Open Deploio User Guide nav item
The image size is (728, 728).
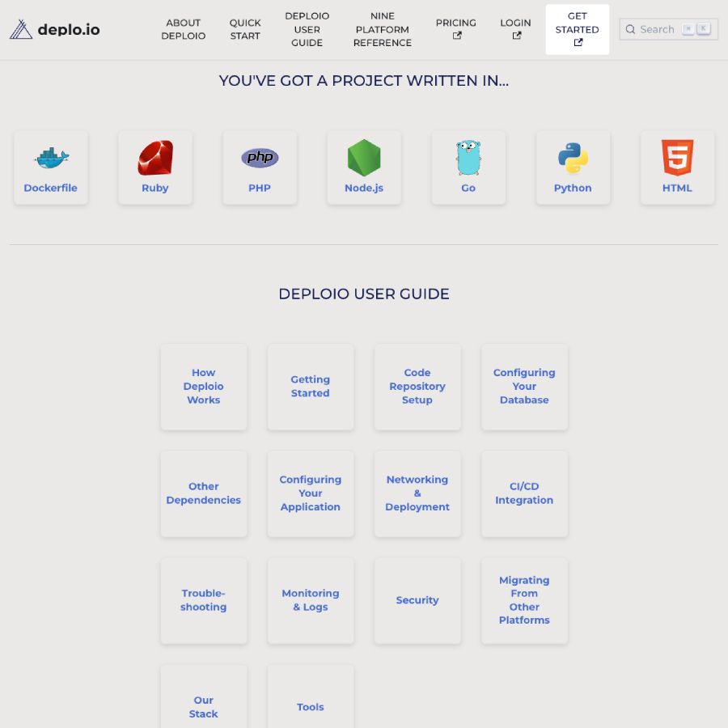[307, 29]
